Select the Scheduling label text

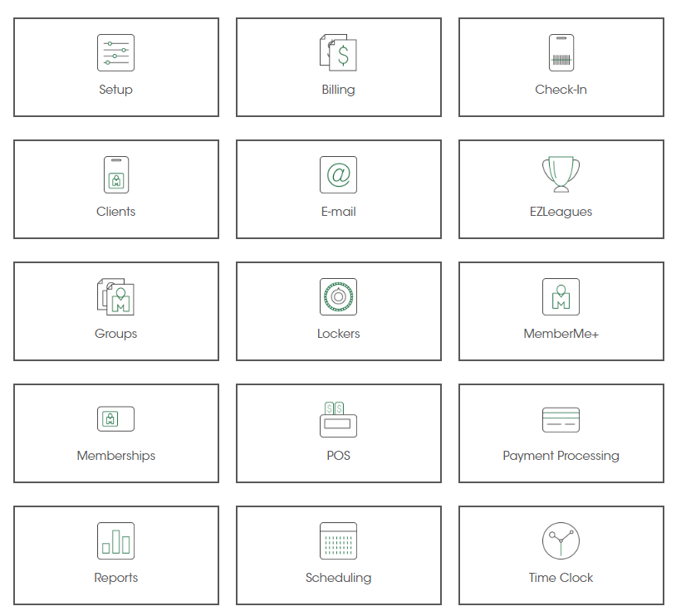pos(338,578)
